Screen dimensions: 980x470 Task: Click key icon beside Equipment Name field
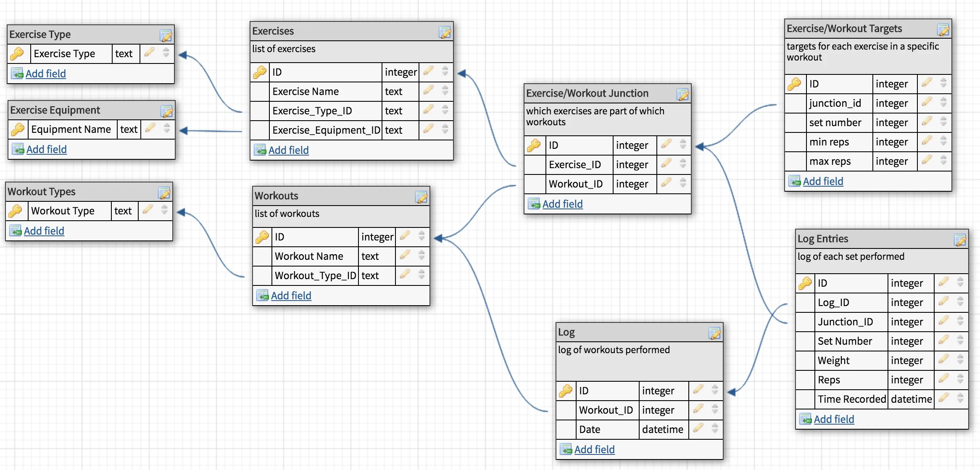click(18, 129)
